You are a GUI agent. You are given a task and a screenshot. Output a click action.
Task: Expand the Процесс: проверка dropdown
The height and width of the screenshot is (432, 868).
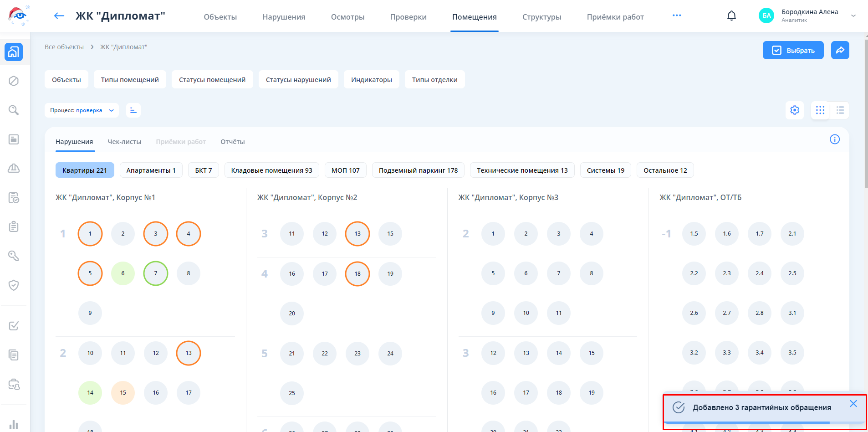pyautogui.click(x=82, y=110)
